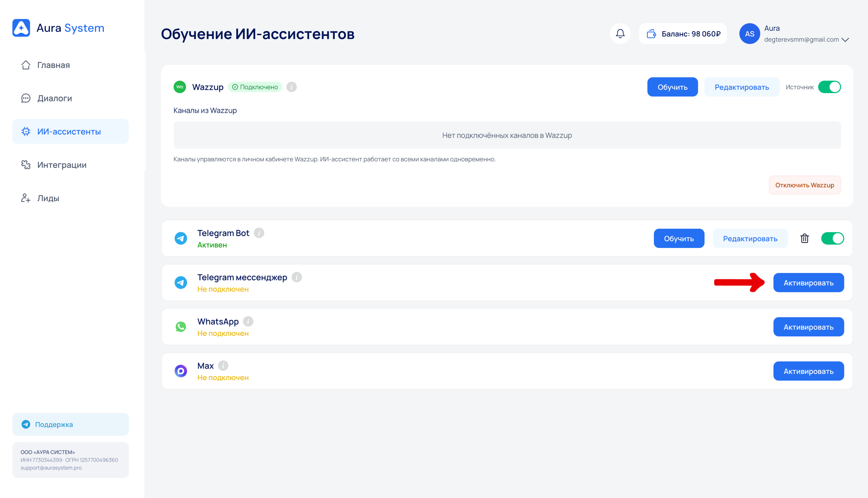Open the Диалоги menu section
The image size is (868, 498).
[55, 98]
